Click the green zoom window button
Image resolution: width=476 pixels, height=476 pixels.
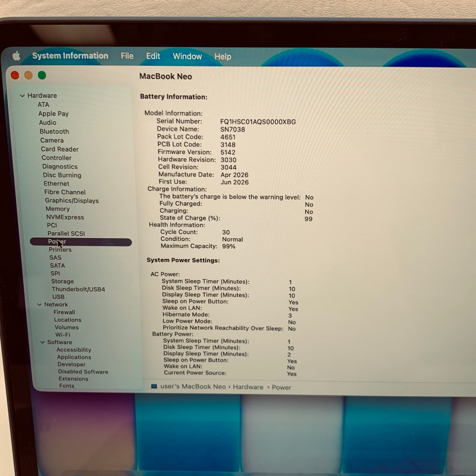coord(42,75)
